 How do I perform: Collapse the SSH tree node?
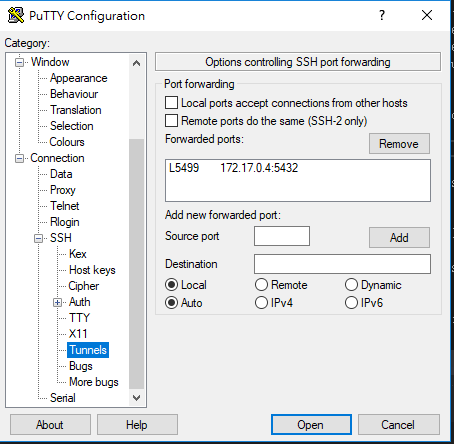click(39, 238)
